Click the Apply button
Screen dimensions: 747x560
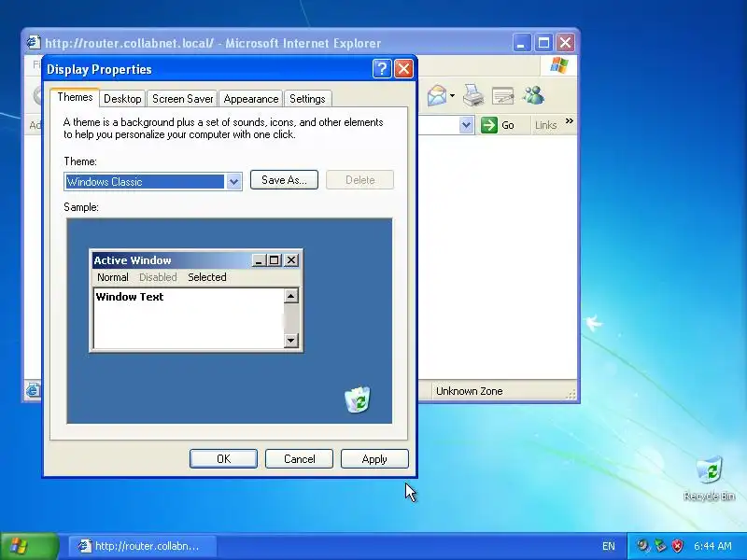tap(374, 458)
